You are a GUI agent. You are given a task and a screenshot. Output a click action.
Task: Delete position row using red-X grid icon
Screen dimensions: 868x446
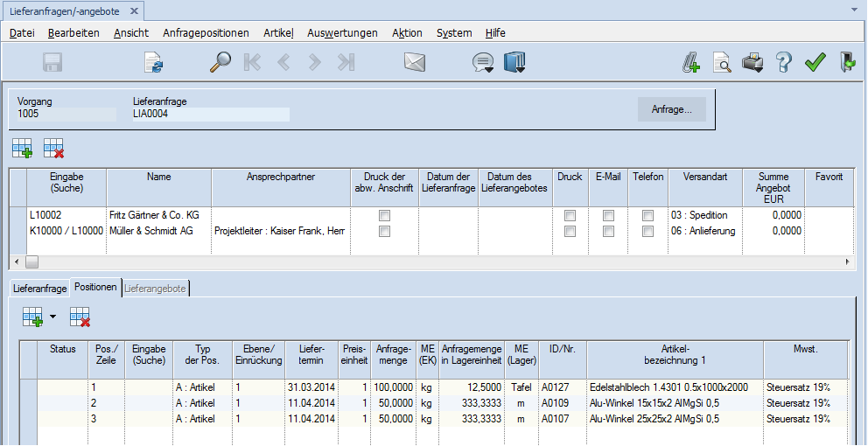80,317
